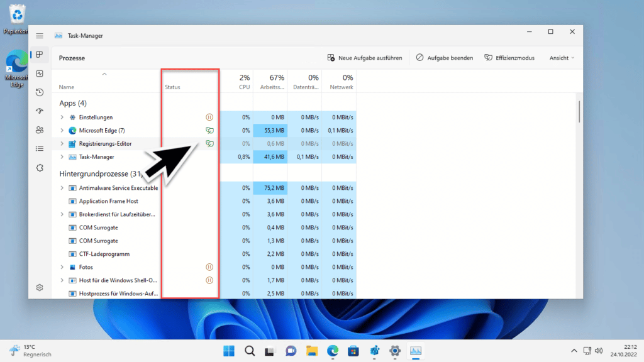Click the suspended status icon for Einstellungen
This screenshot has height=362, width=644.
pos(209,118)
